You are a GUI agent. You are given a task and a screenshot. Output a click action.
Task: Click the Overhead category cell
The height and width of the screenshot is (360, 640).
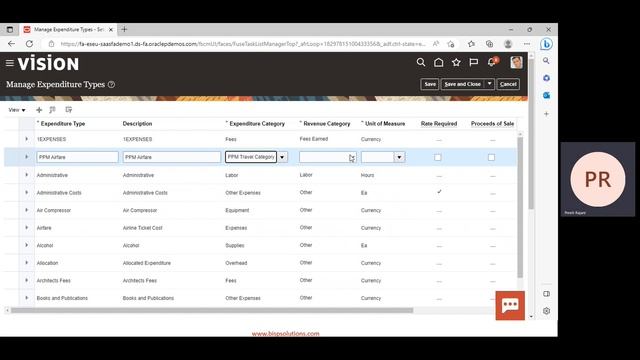tap(236, 263)
